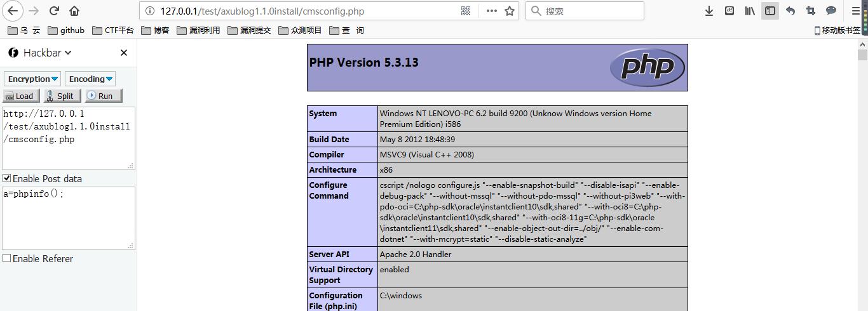Expand the Encoding dropdown

(x=90, y=79)
